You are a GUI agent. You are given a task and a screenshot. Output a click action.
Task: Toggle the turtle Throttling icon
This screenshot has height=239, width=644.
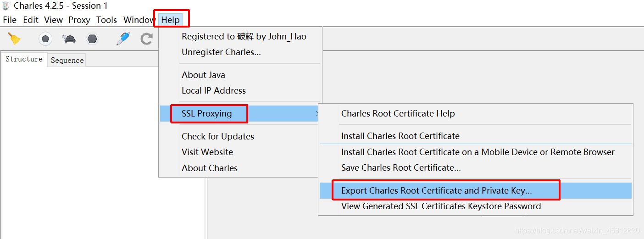coord(69,39)
